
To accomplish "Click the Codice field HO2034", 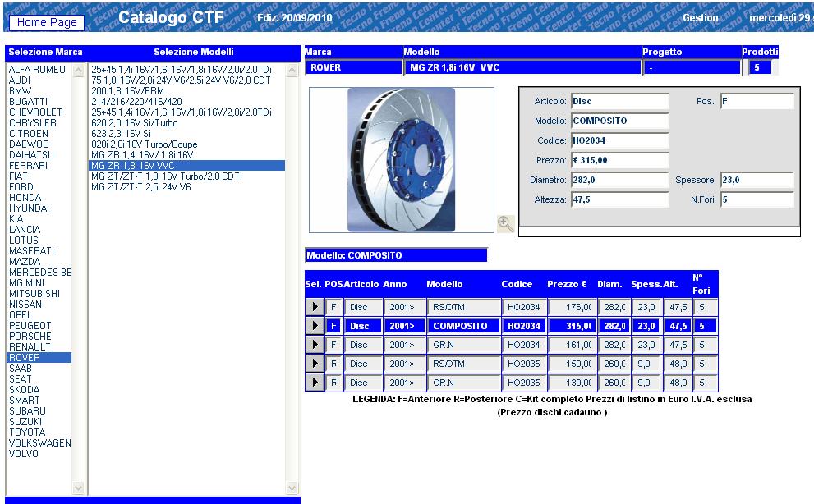I will tap(620, 140).
